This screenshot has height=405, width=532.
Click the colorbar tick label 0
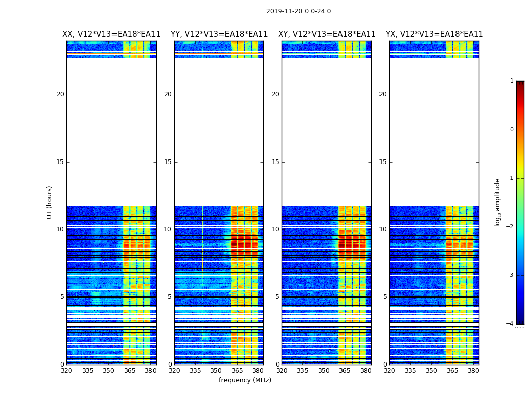512,130
